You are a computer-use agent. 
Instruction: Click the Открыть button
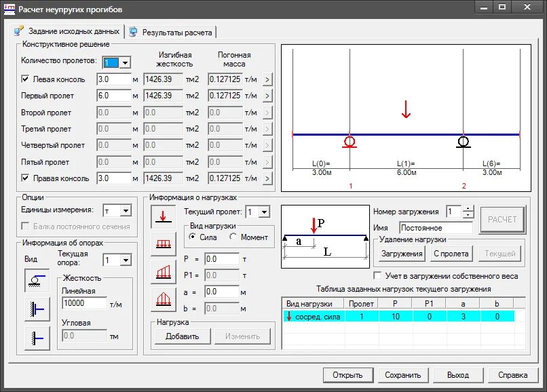[x=347, y=375]
